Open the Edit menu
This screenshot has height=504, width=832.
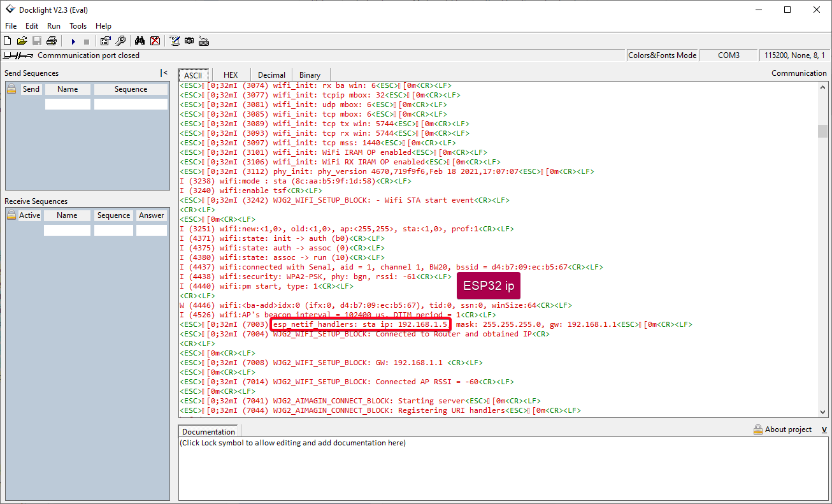pos(32,26)
